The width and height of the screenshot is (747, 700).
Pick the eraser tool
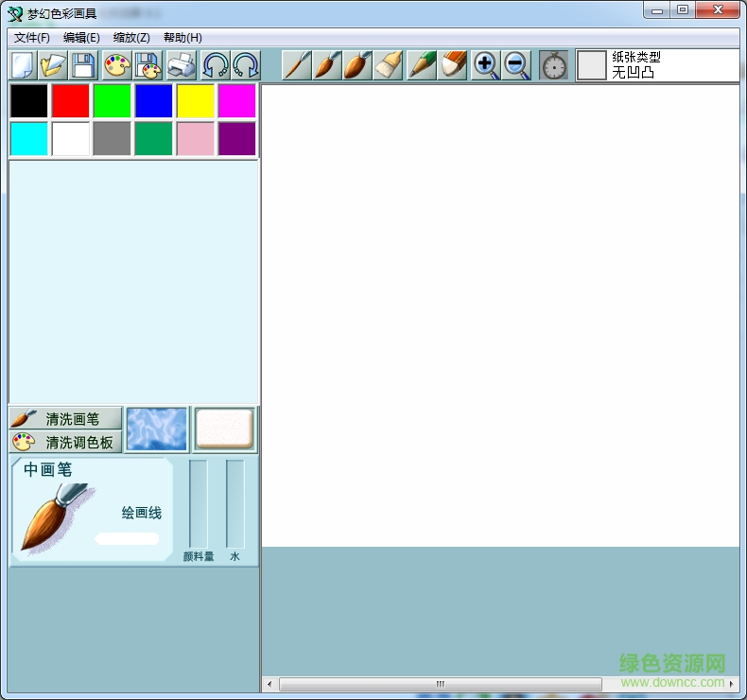tap(453, 65)
